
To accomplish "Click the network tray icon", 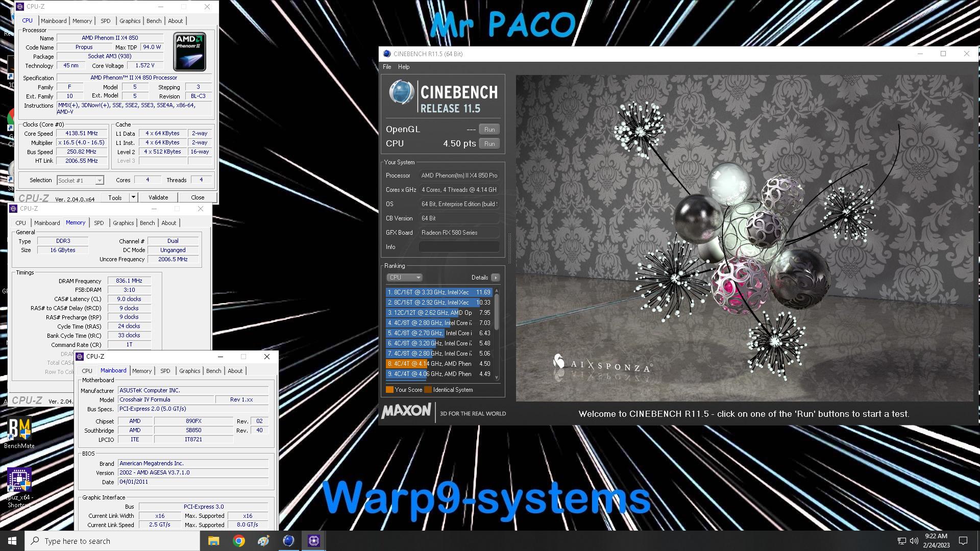I will (x=901, y=541).
